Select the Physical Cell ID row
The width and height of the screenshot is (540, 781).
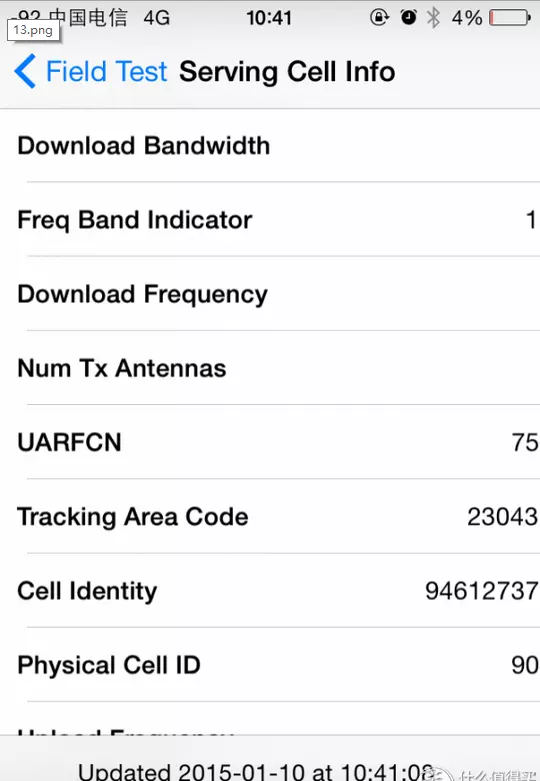pyautogui.click(x=270, y=665)
